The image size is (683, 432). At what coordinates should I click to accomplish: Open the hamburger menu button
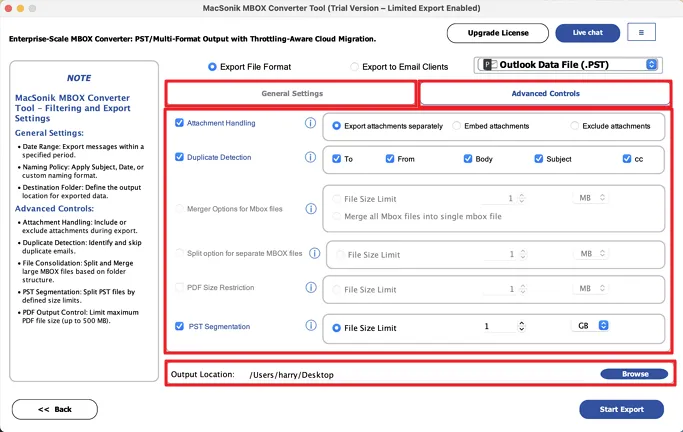(x=641, y=32)
